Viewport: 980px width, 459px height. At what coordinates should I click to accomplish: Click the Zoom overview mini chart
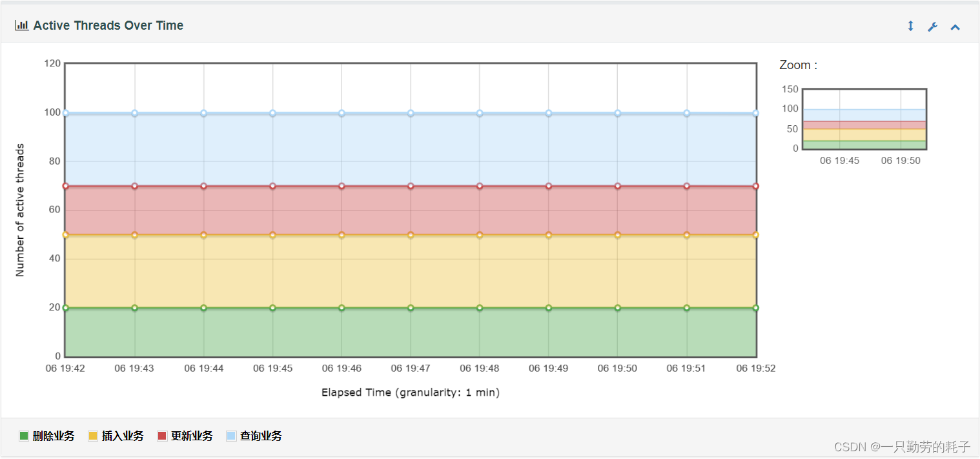pyautogui.click(x=864, y=119)
